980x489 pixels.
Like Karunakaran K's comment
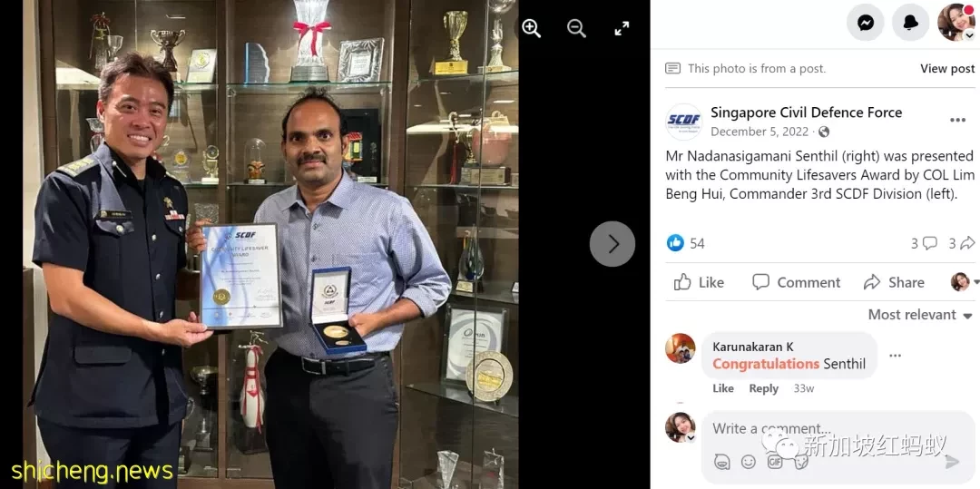[x=722, y=388]
